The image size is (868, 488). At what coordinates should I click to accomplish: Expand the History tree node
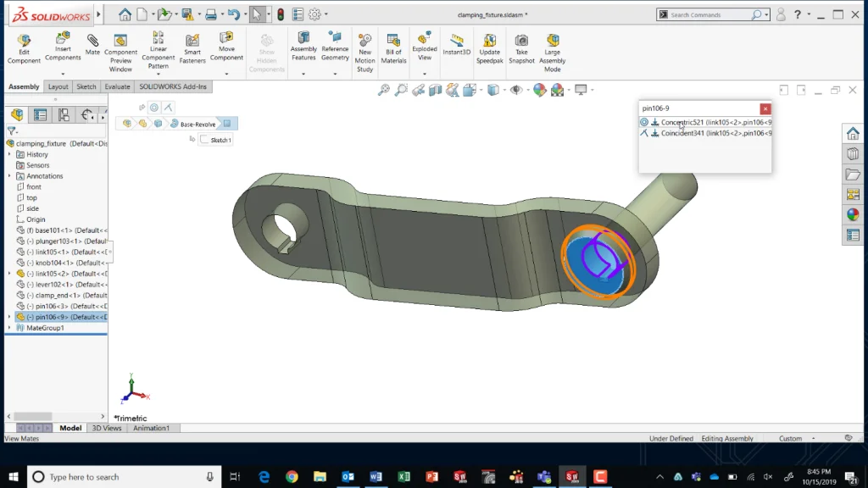click(9, 154)
